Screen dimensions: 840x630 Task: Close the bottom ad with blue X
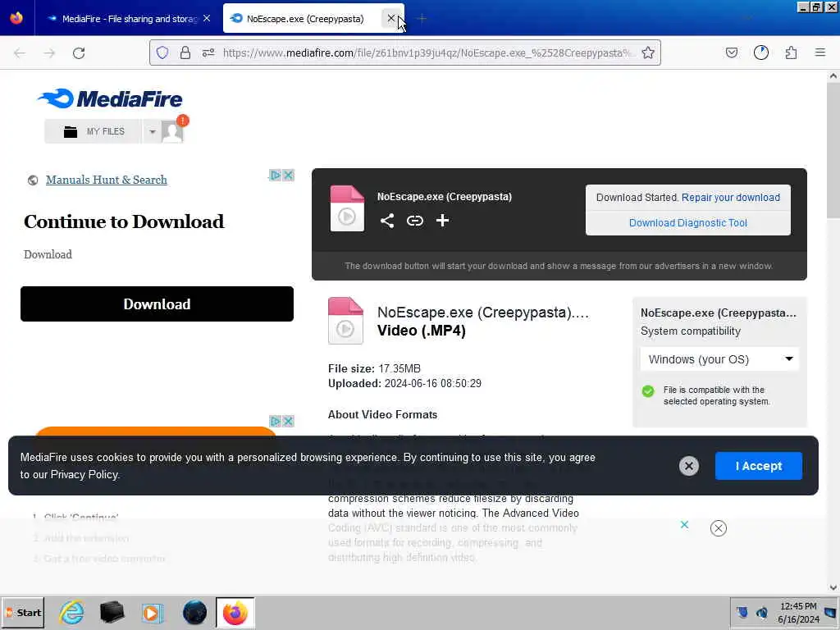pos(684,524)
